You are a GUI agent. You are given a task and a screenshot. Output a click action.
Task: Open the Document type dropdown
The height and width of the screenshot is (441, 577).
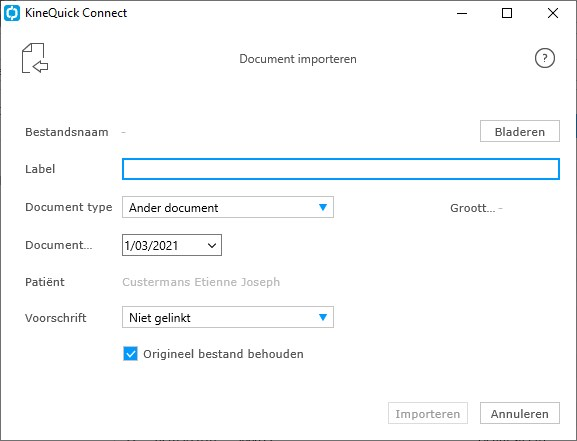tap(228, 207)
